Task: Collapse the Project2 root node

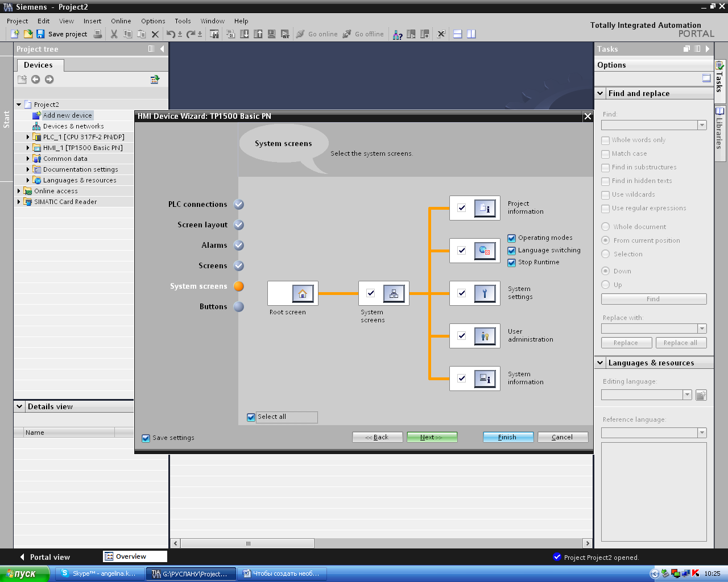Action: tap(19, 105)
